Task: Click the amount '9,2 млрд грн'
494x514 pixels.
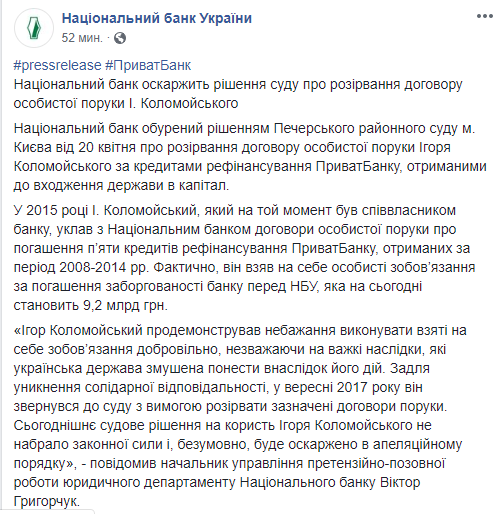Action: [x=124, y=305]
